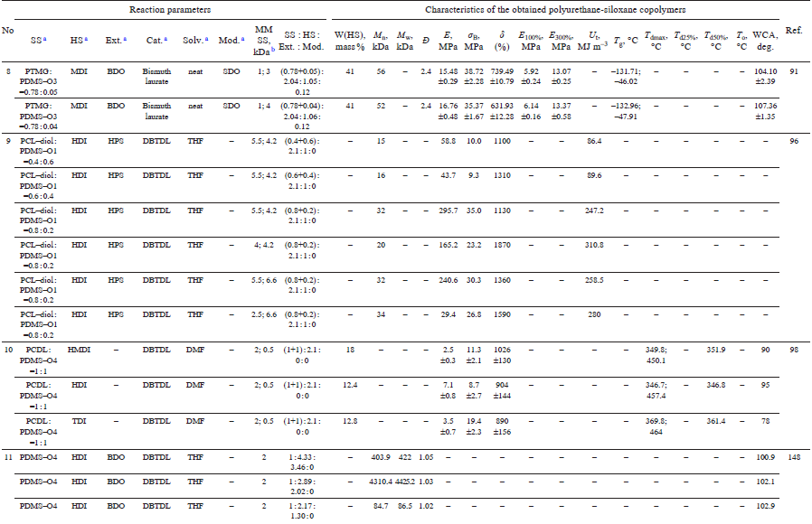Select toughness value 247.2
This screenshot has width=812, height=524.
tap(594, 211)
